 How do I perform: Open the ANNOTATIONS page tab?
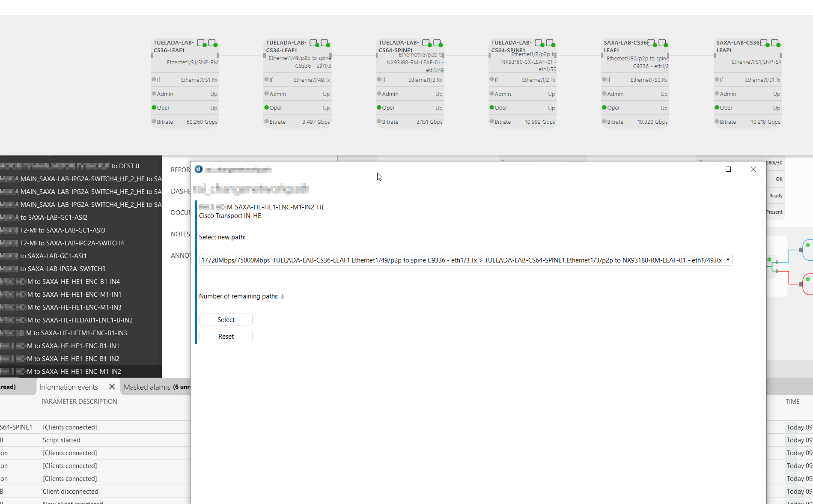[x=180, y=256]
